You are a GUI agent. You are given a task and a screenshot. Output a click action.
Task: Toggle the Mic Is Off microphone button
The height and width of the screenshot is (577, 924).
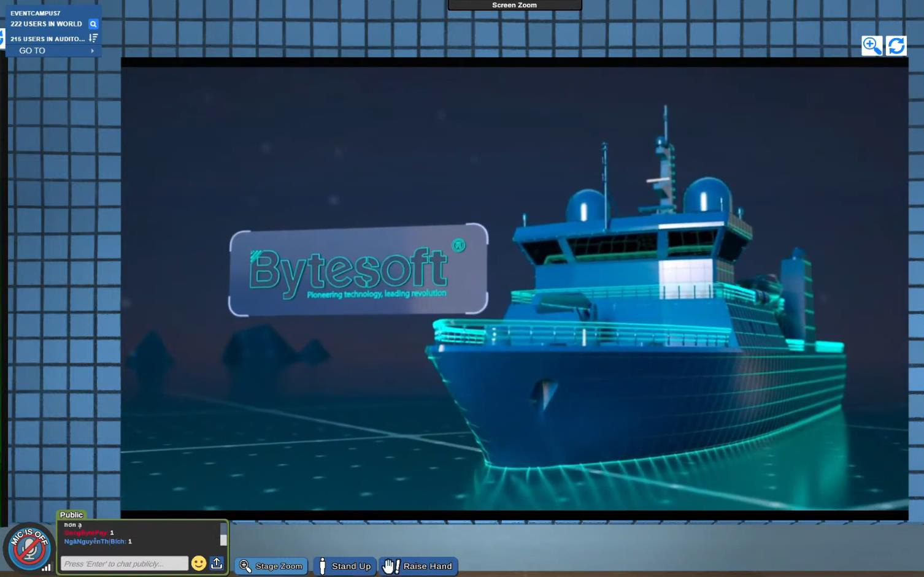click(x=29, y=548)
